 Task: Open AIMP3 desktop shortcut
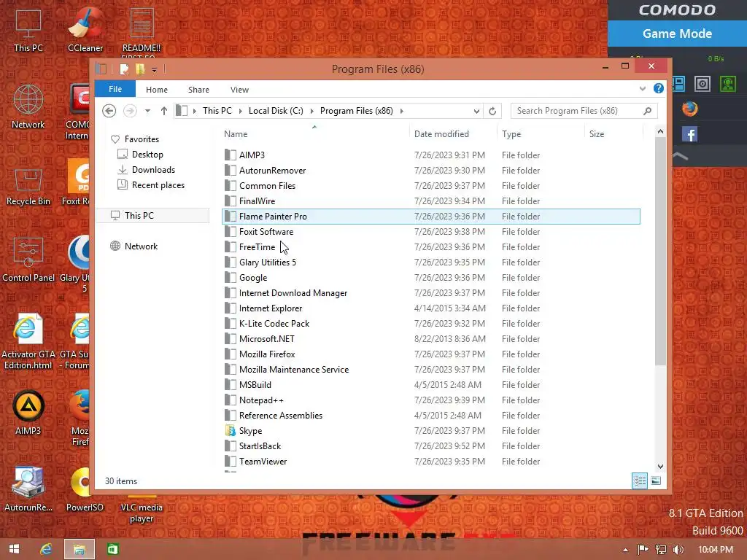coord(28,413)
